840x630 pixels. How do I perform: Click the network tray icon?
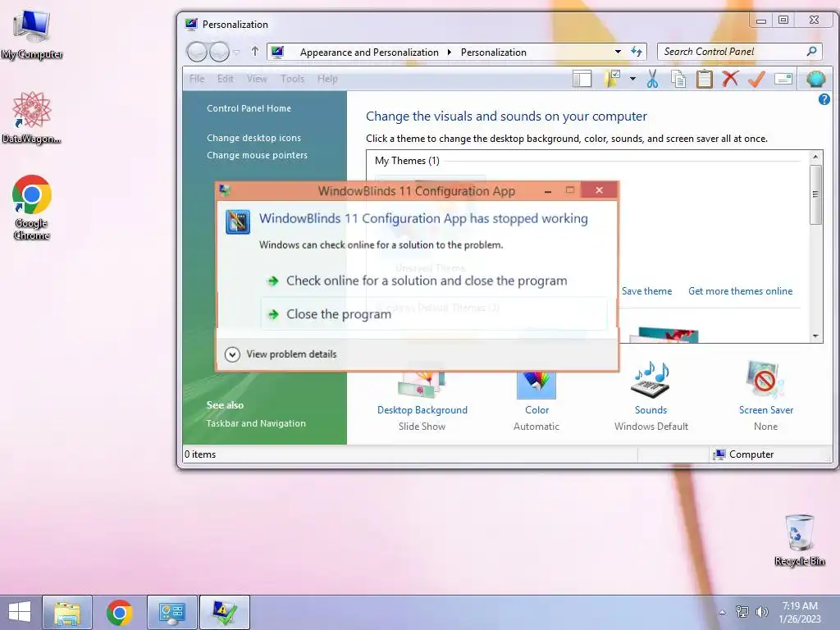tap(742, 612)
